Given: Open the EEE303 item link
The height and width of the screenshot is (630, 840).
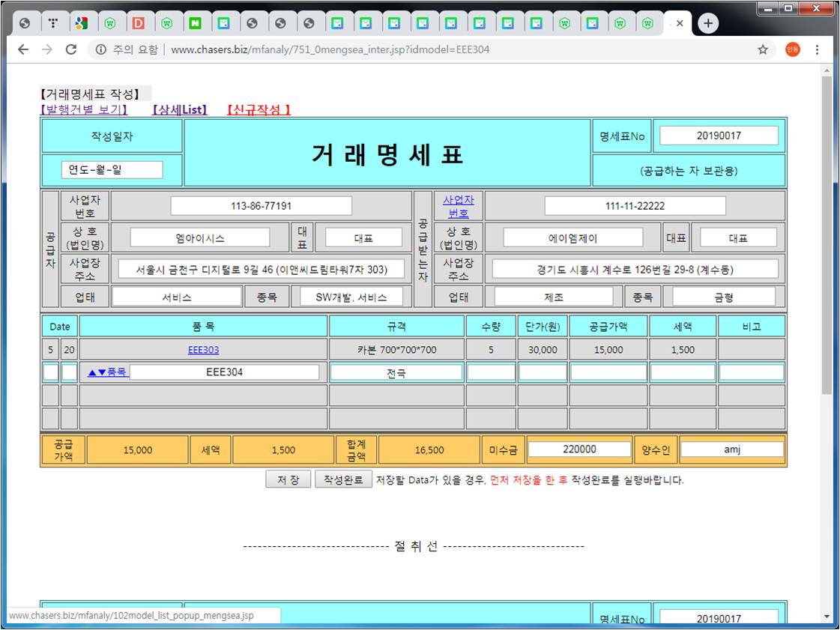Looking at the screenshot, I should click(x=204, y=350).
